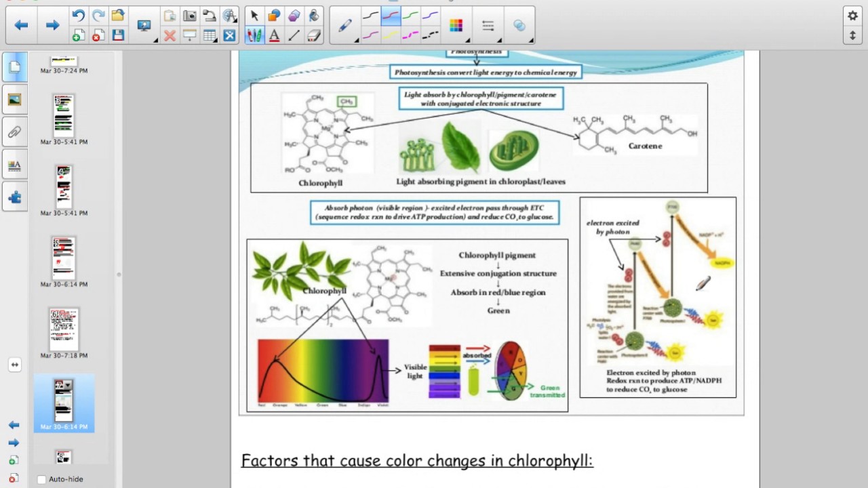868x488 pixels.
Task: Pick the black solid pen style
Action: click(x=371, y=16)
